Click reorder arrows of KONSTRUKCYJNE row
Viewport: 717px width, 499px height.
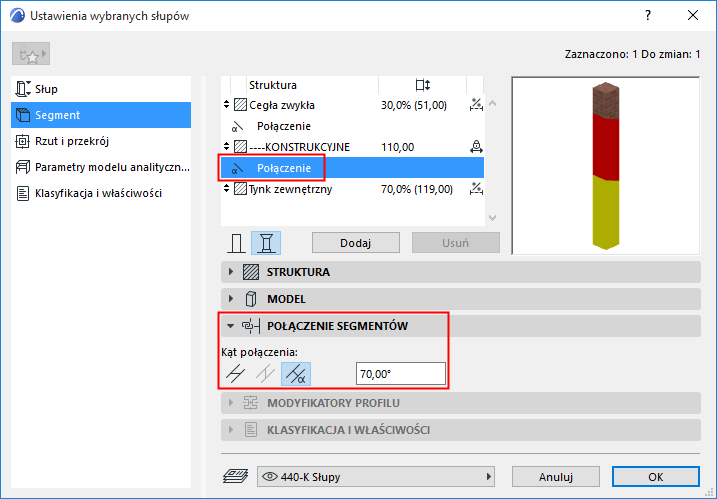(226, 147)
